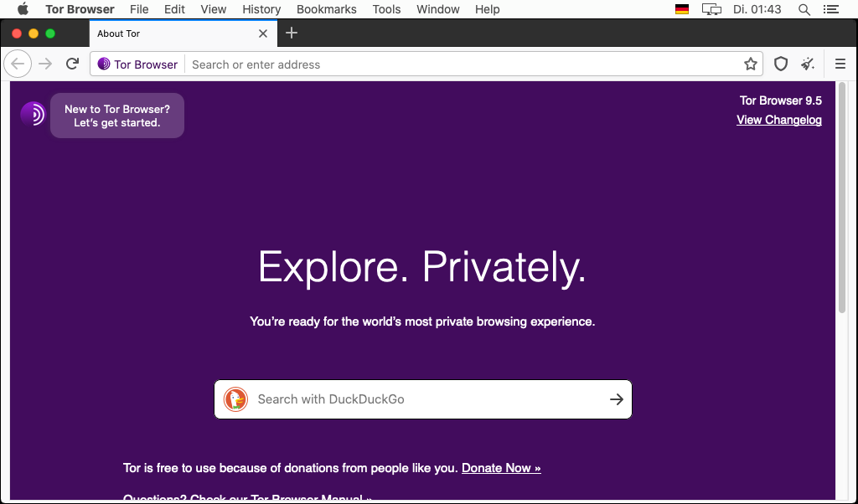The width and height of the screenshot is (858, 504).
Task: Click the DuckDuckGo search submit arrow
Action: [617, 399]
